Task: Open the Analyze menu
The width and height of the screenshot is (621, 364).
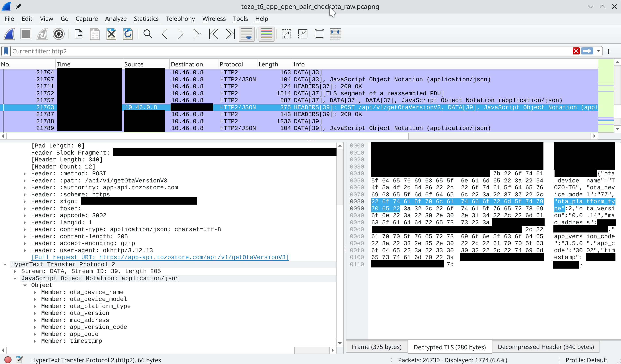Action: (116, 19)
